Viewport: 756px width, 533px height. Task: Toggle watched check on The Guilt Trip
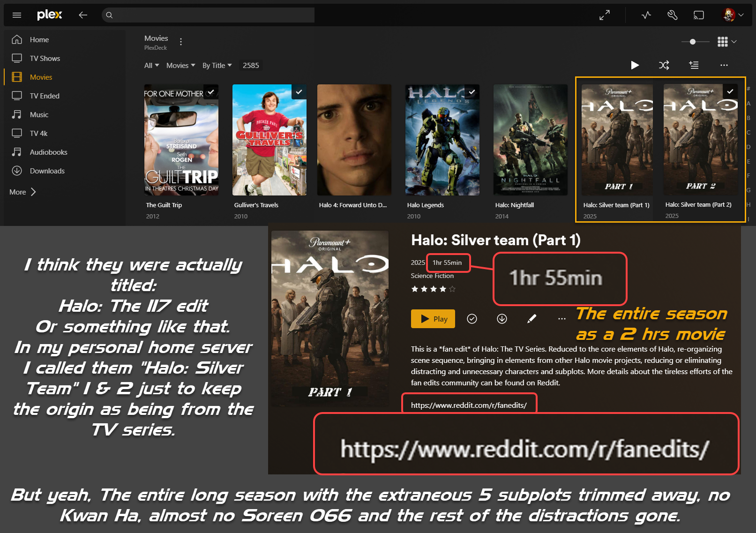(211, 92)
